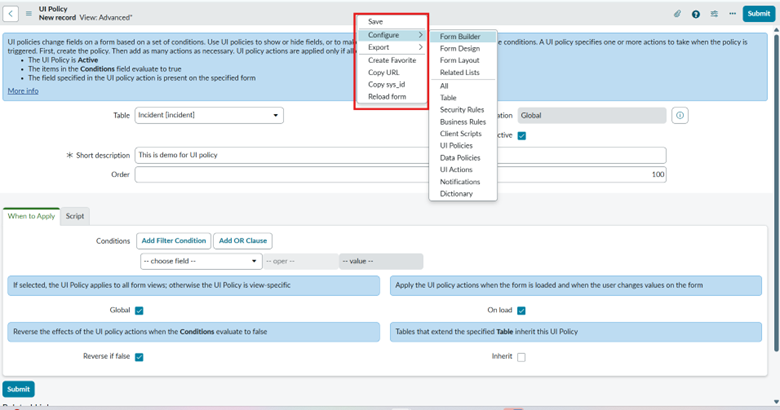The image size is (780, 410).
Task: Go back using the header arrow
Action: click(x=10, y=13)
